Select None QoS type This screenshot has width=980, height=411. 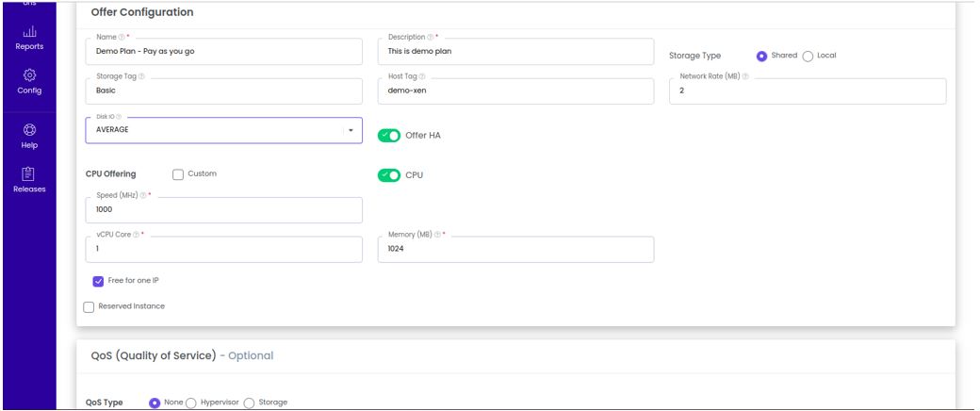[155, 403]
